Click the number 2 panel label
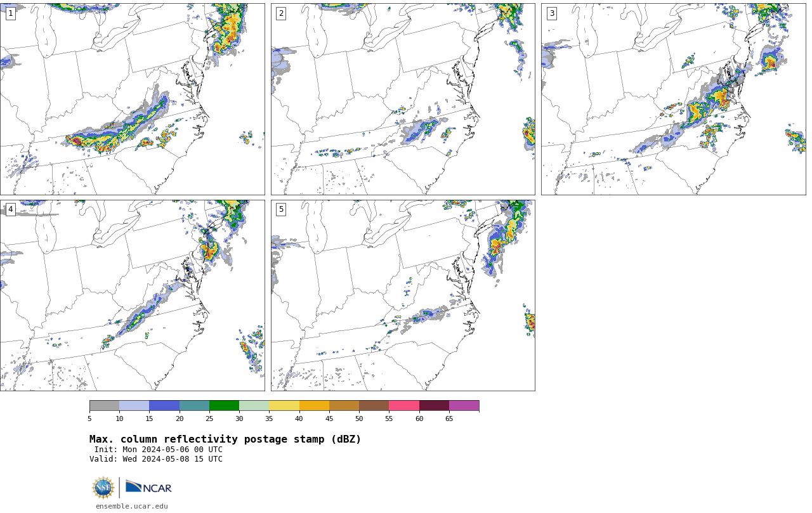This screenshot has width=812, height=513. click(x=281, y=13)
